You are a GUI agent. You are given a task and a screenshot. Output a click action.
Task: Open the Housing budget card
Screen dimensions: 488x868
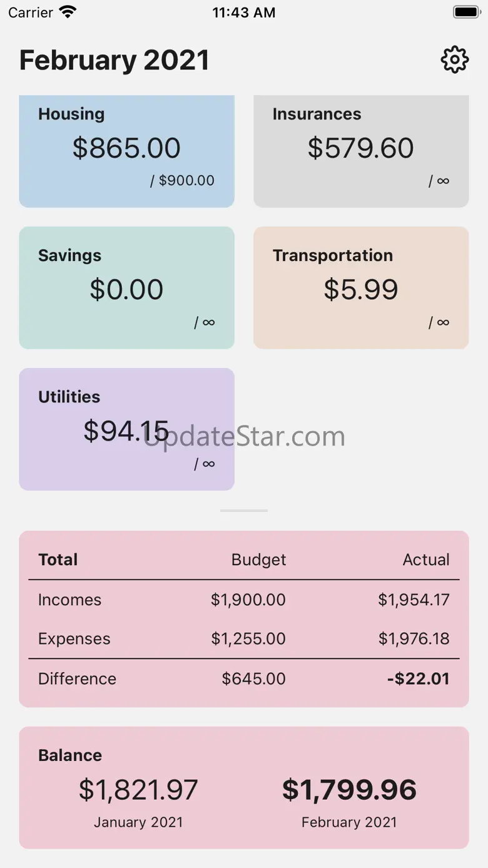click(126, 150)
